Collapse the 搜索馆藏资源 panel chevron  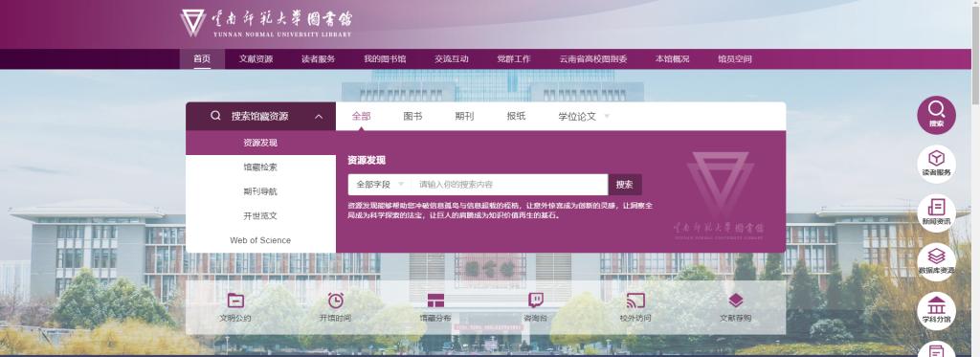click(x=319, y=117)
